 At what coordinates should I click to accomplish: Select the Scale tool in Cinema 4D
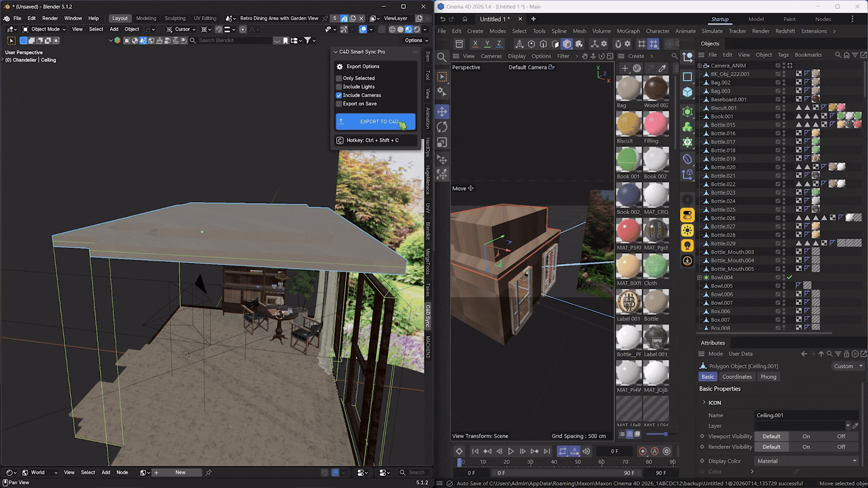coord(442,142)
